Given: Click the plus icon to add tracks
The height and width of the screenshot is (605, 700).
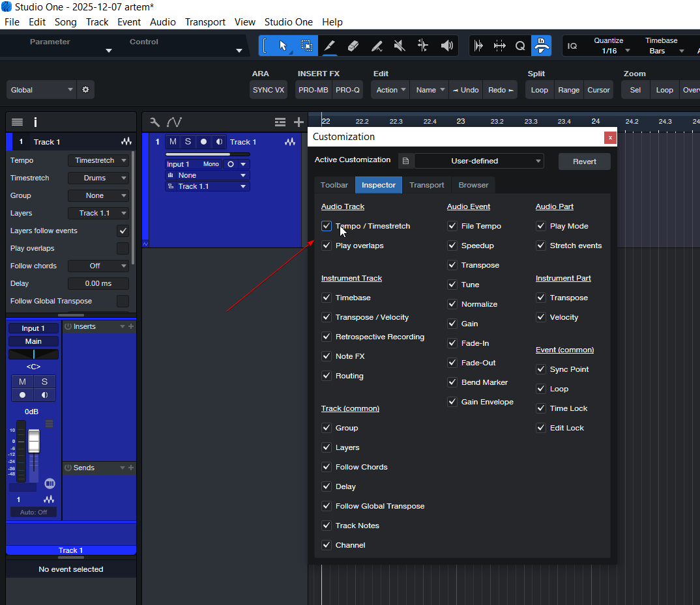Looking at the screenshot, I should click(x=299, y=122).
